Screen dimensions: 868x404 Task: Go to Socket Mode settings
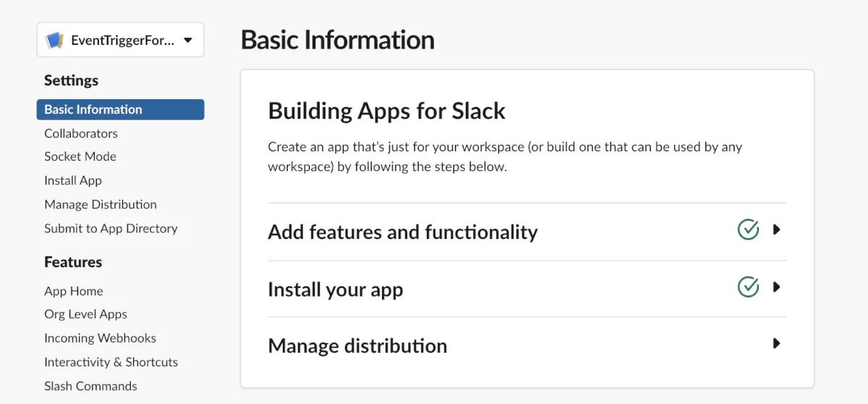point(80,156)
